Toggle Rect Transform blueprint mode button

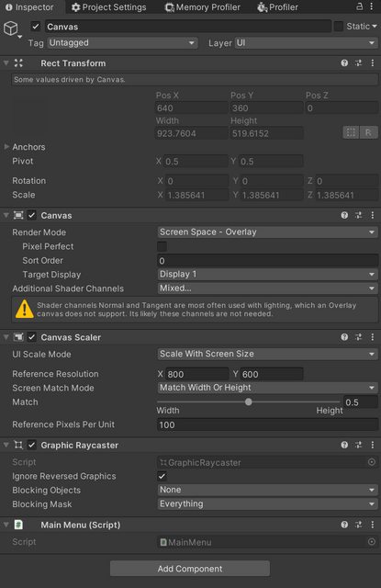[x=351, y=132]
